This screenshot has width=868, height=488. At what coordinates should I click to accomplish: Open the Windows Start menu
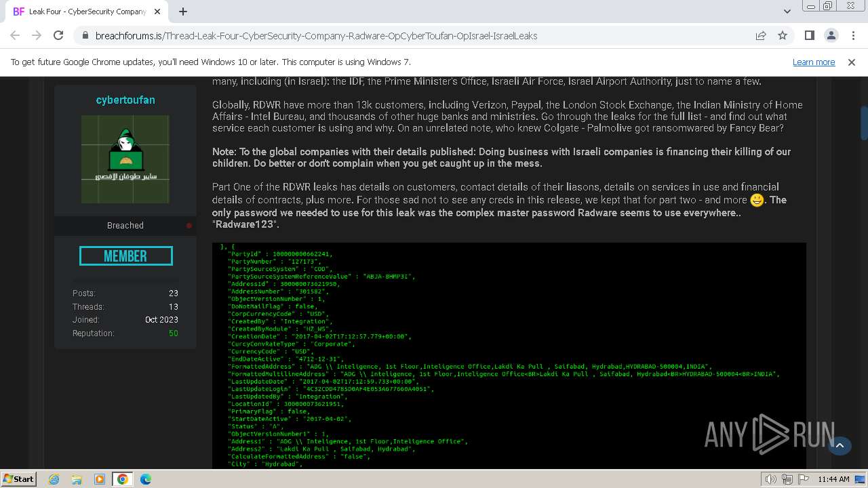(x=18, y=479)
